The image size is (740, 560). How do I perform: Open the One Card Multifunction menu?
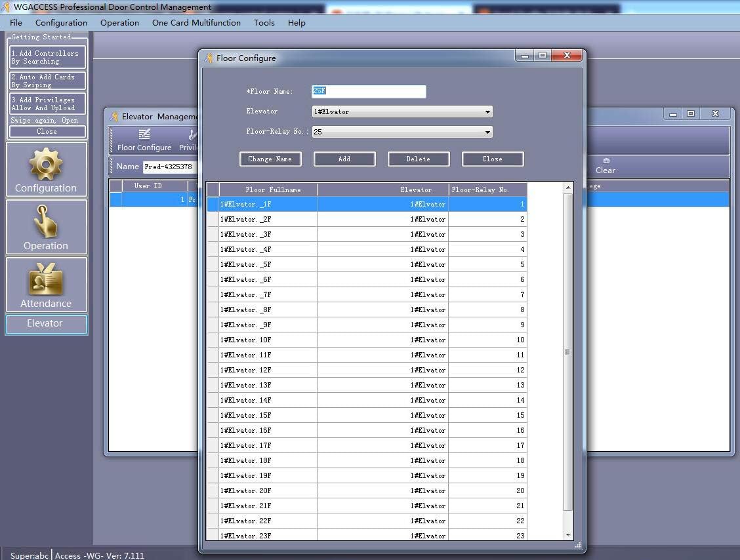[x=196, y=23]
